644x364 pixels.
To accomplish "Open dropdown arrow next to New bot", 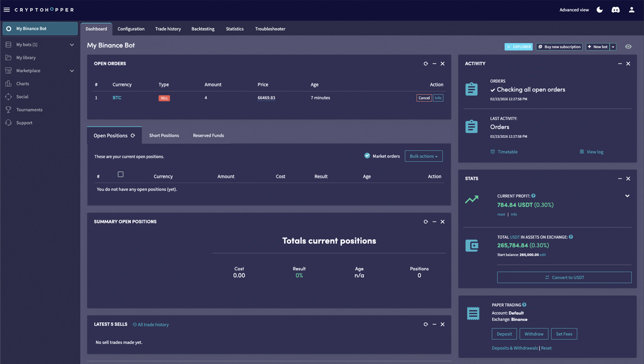I will [x=613, y=47].
